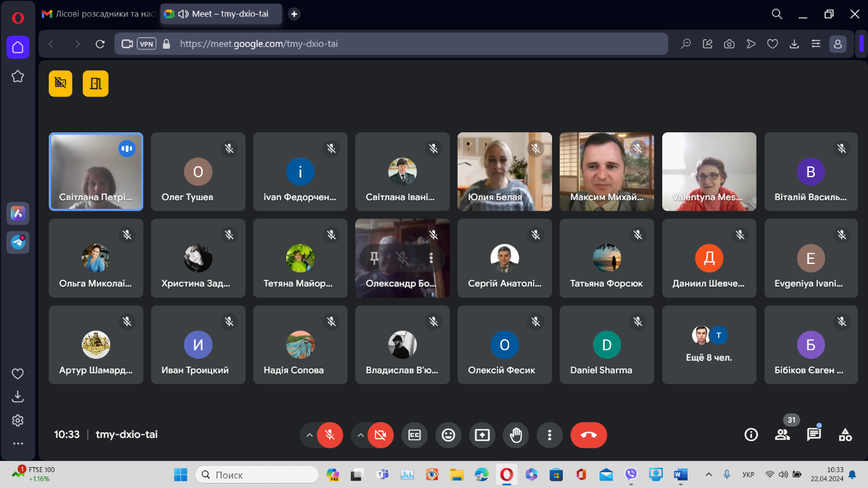The image size is (868, 488).
Task: Leave the call with the red hang-up button
Action: pyautogui.click(x=588, y=435)
